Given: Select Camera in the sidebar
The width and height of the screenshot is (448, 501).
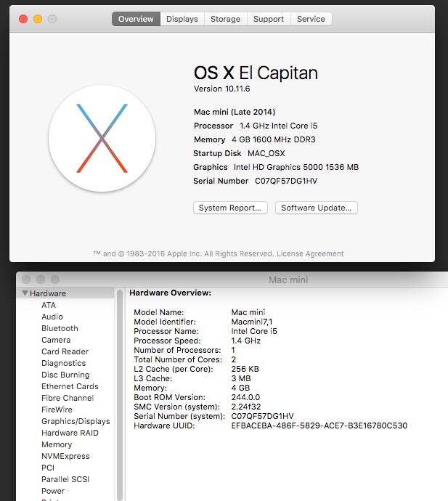Looking at the screenshot, I should tap(56, 340).
